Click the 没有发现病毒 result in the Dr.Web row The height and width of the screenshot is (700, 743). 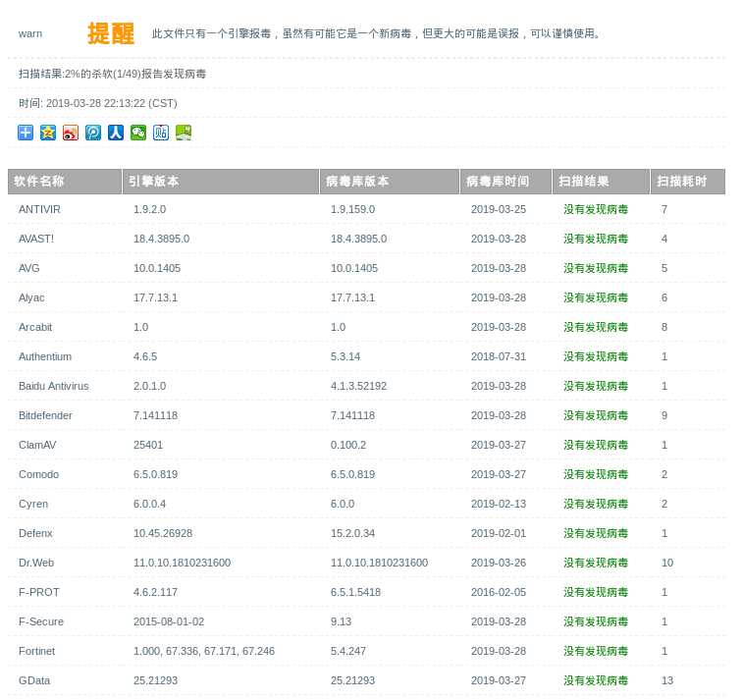point(596,563)
